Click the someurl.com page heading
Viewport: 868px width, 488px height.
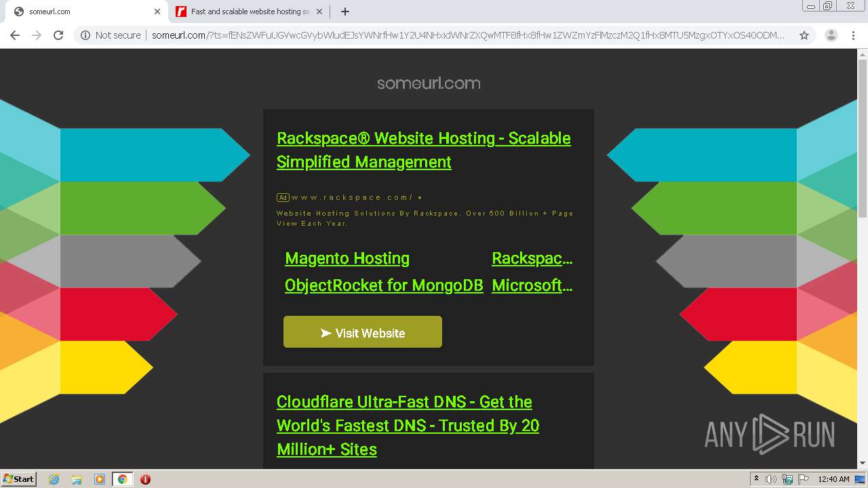point(429,83)
